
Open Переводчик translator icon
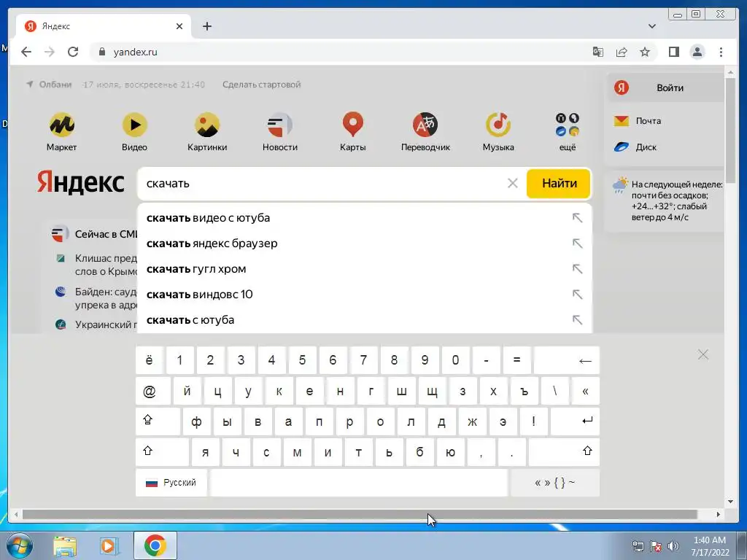(425, 125)
